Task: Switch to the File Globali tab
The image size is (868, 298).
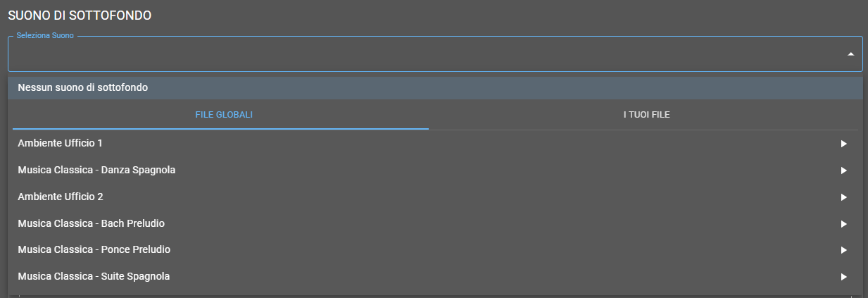Action: click(224, 115)
